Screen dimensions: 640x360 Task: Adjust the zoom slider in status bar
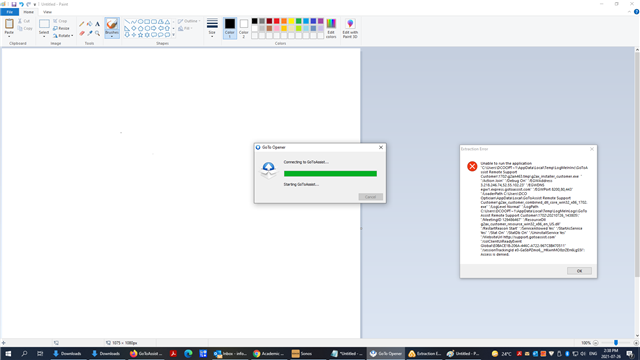(x=616, y=343)
